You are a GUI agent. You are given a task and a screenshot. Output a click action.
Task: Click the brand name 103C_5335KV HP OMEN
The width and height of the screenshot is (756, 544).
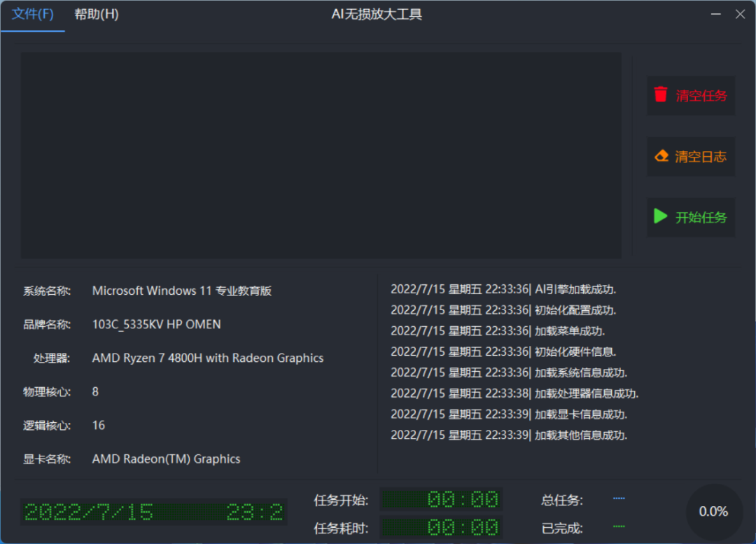coord(156,324)
